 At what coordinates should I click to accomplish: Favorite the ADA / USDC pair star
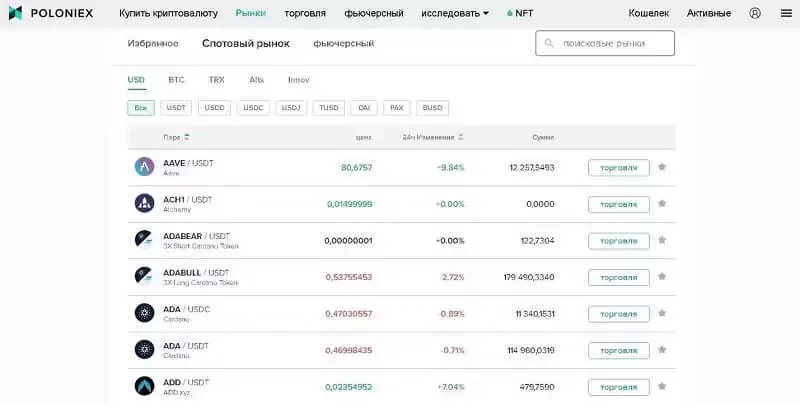pos(662,313)
